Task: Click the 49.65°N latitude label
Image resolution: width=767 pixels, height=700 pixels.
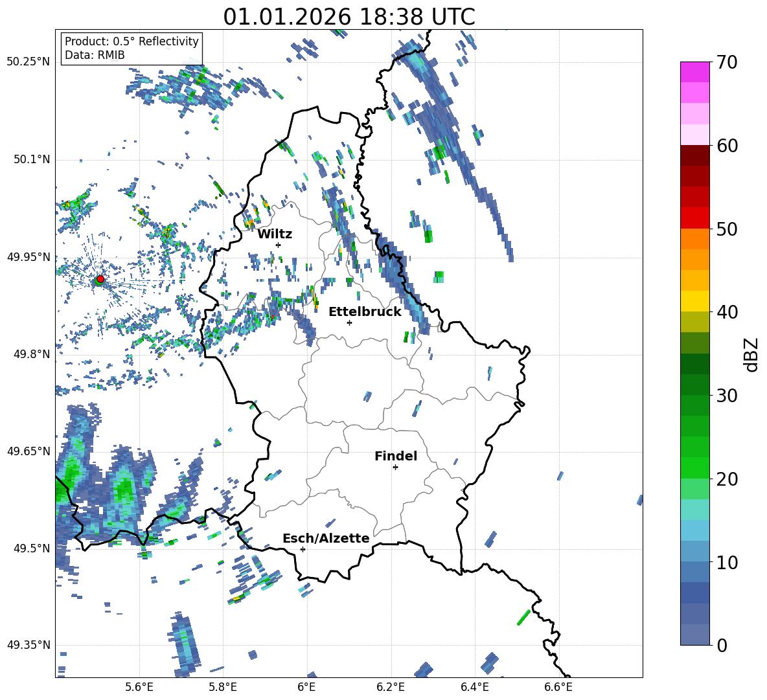Action: click(x=29, y=451)
